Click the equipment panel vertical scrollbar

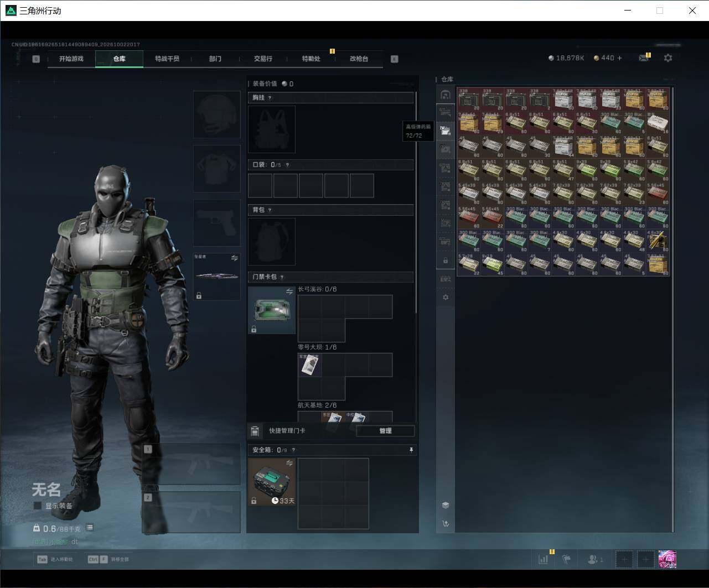(416, 202)
